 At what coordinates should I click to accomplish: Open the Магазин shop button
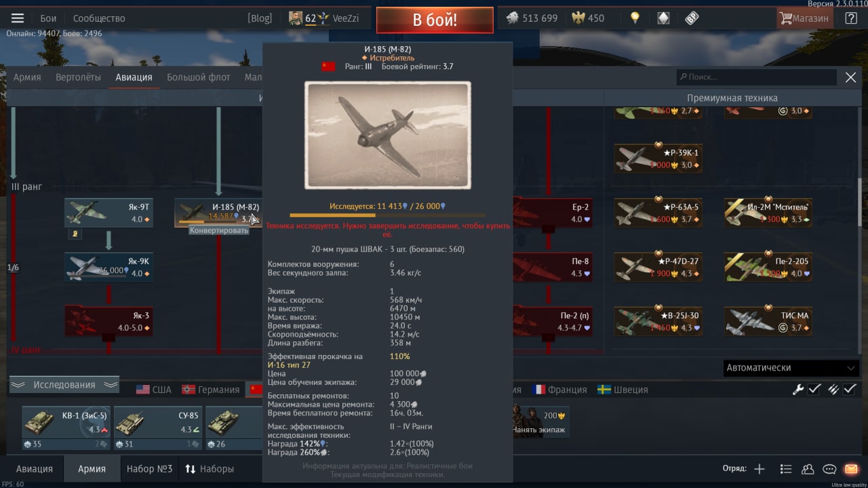click(x=805, y=18)
